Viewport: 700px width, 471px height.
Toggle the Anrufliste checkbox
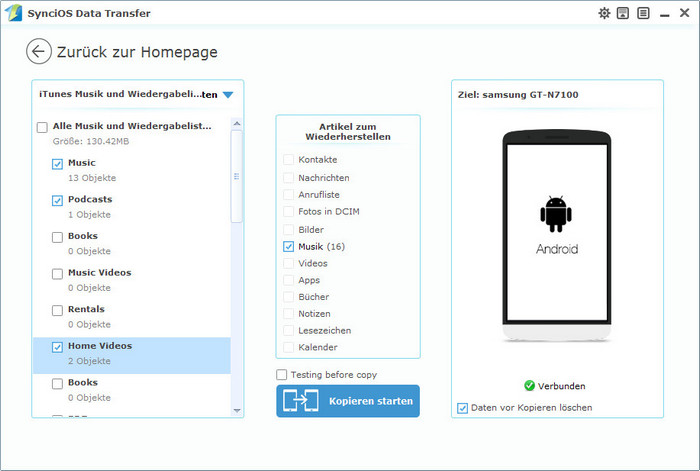(x=288, y=195)
